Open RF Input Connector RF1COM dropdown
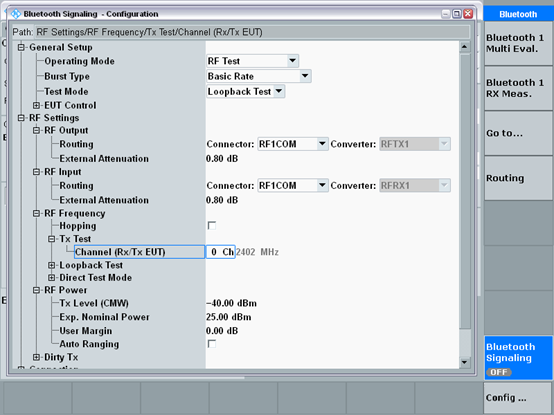 pos(322,185)
